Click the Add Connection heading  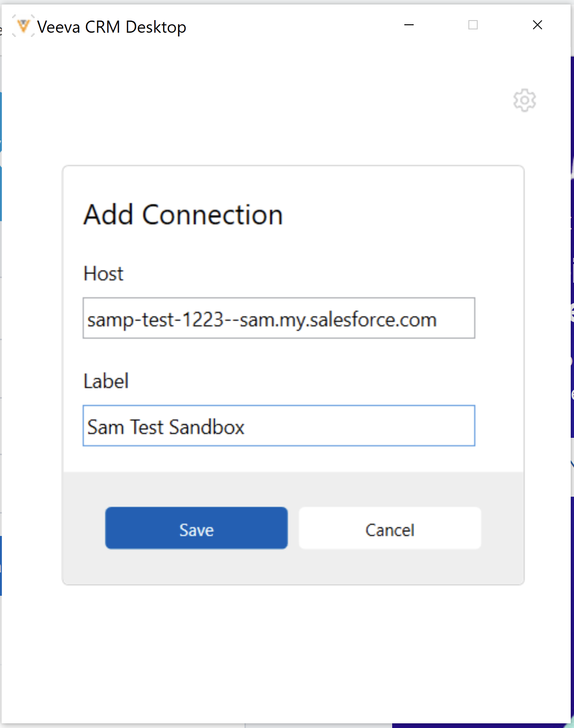(183, 214)
